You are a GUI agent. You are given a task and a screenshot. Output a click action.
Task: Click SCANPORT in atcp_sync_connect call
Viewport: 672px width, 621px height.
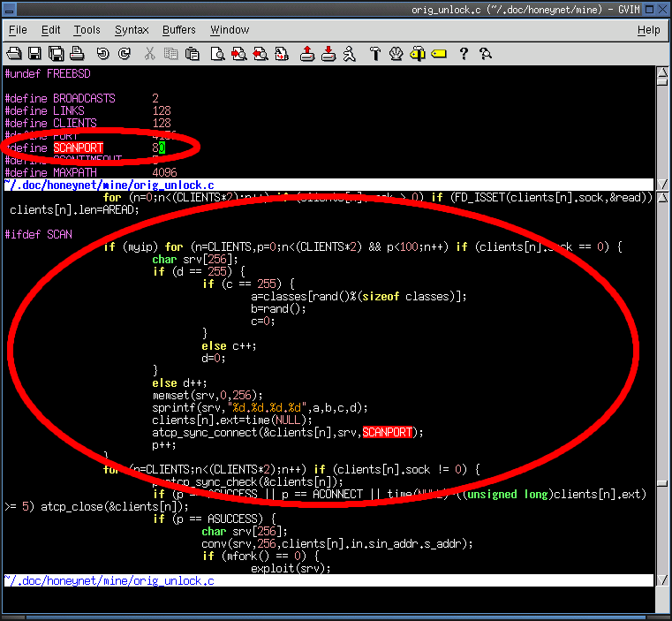[x=388, y=432]
